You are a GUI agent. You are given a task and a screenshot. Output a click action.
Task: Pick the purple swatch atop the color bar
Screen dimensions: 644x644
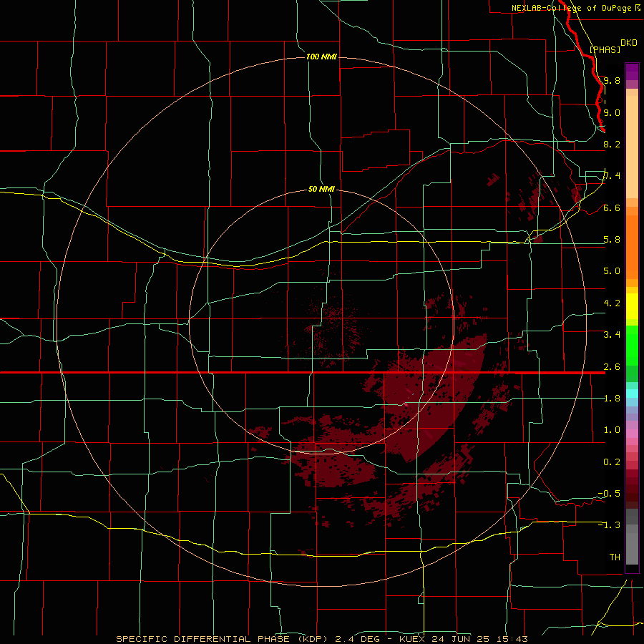[x=632, y=72]
